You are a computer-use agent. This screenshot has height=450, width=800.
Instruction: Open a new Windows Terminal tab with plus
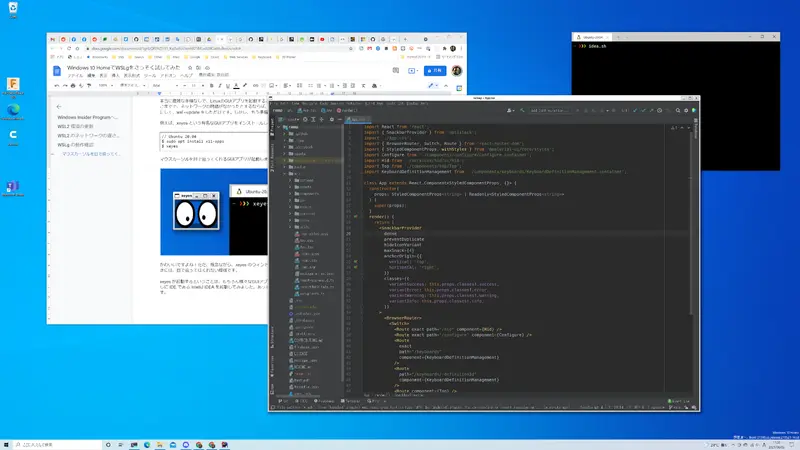pos(617,37)
